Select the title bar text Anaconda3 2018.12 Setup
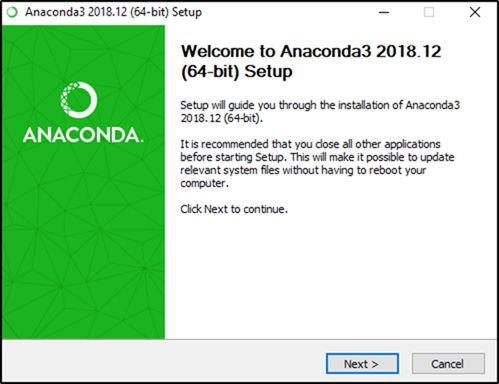The image size is (499, 384). coord(113,12)
